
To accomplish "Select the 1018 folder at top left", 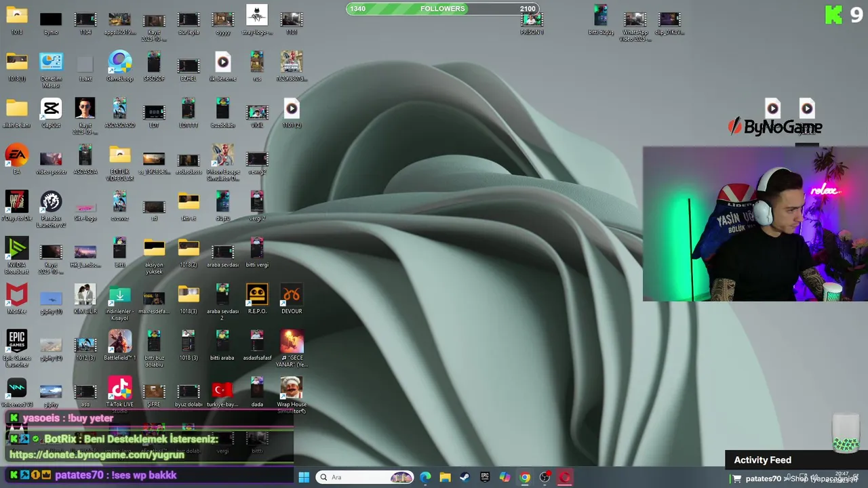I will (17, 20).
